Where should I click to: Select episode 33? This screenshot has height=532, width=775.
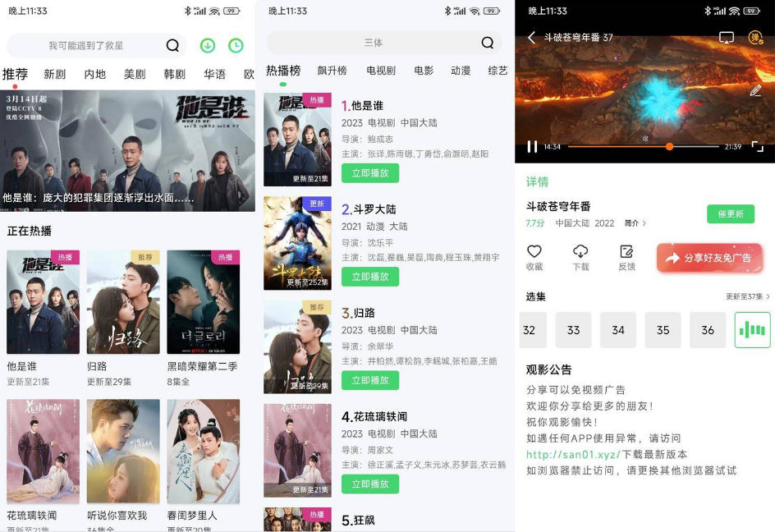[573, 330]
